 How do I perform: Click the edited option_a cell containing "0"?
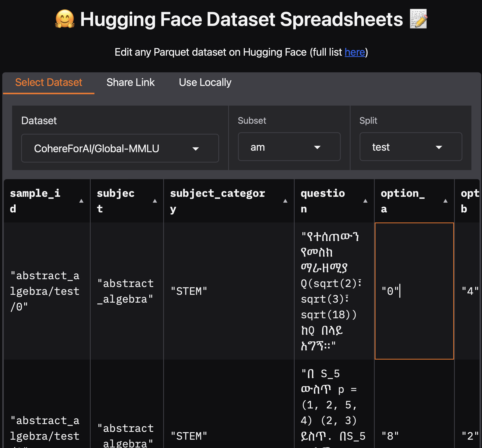click(414, 291)
